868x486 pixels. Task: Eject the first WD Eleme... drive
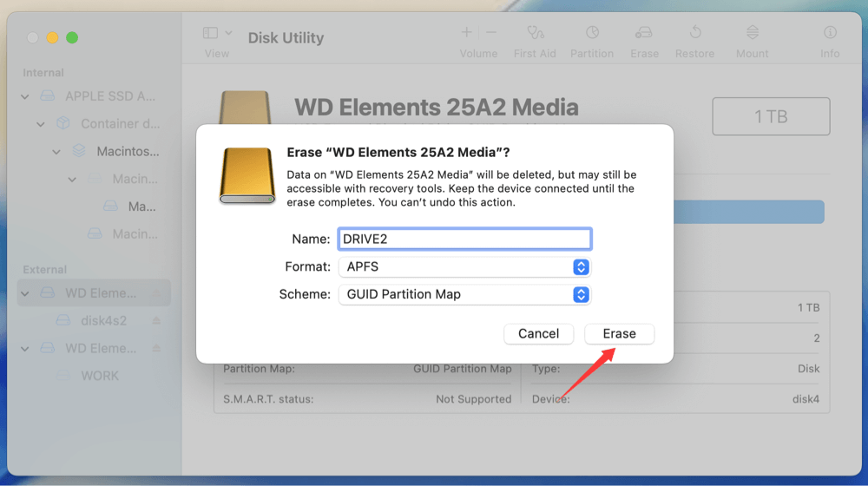(156, 292)
